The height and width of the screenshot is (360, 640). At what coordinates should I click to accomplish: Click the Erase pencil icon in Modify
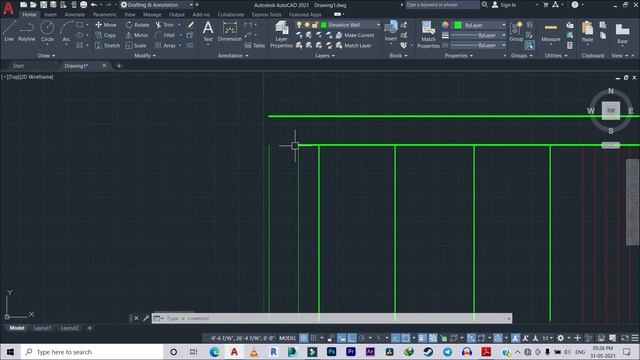(x=191, y=25)
